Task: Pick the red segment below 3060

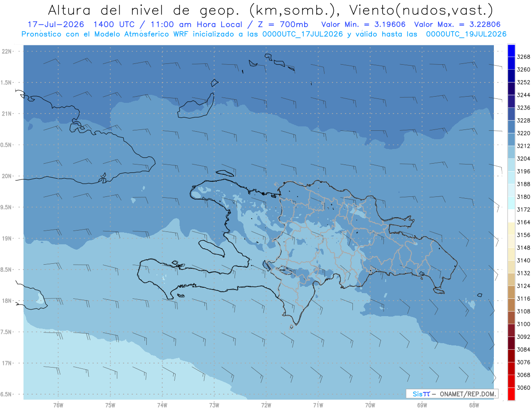Action: (511, 394)
